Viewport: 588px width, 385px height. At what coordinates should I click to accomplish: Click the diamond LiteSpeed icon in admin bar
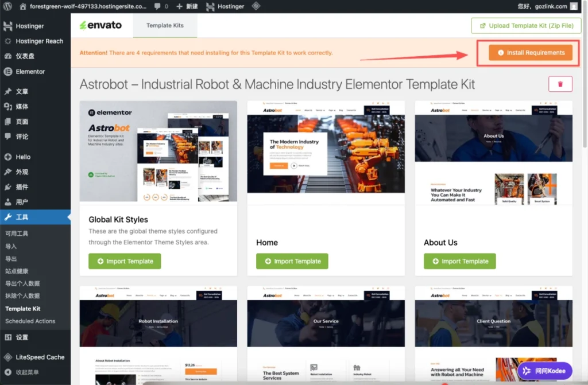(256, 6)
